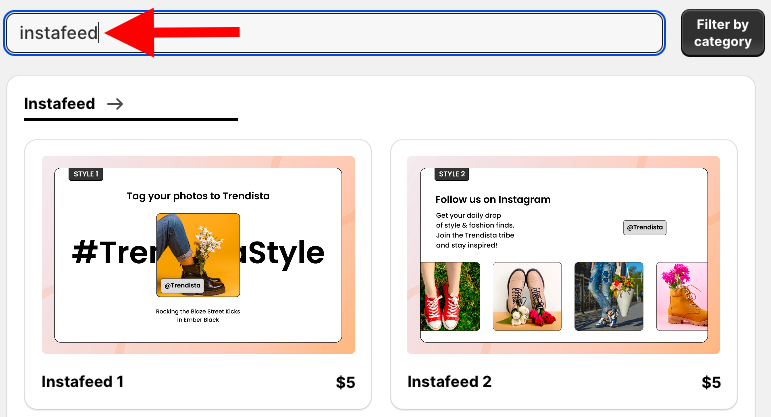
Task: Click the STYLE 2 badge on preview
Action: (x=452, y=174)
